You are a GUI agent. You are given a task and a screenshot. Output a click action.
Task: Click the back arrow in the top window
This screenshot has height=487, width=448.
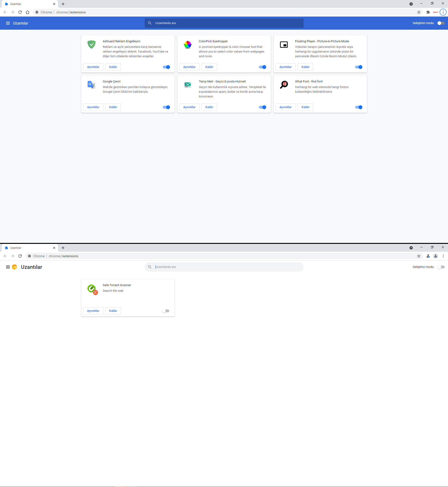coord(5,12)
